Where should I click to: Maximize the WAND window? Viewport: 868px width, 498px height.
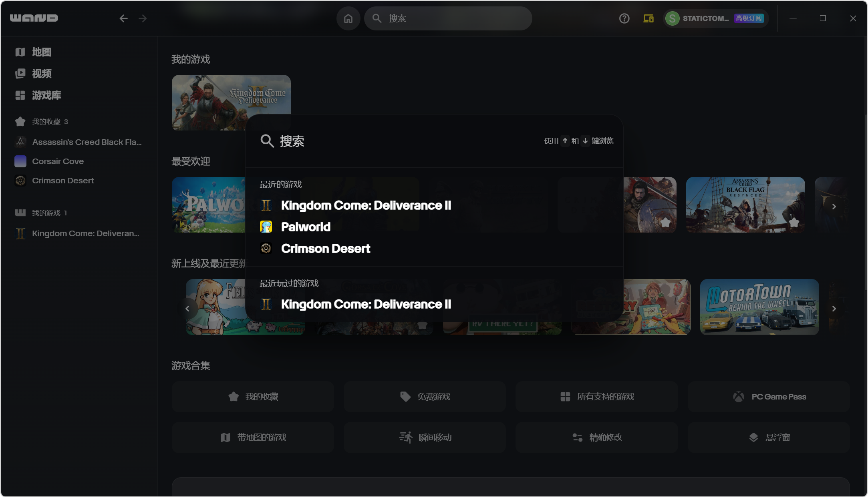pyautogui.click(x=823, y=18)
